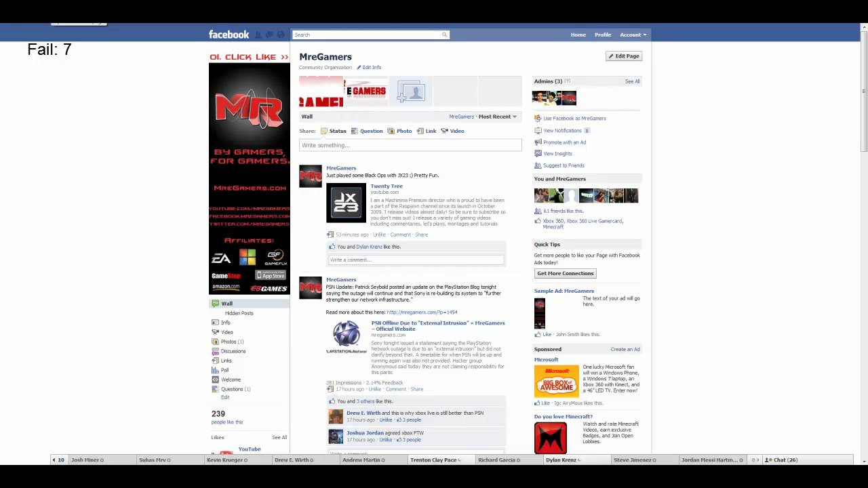Go to Home in top navigation

[x=578, y=35]
